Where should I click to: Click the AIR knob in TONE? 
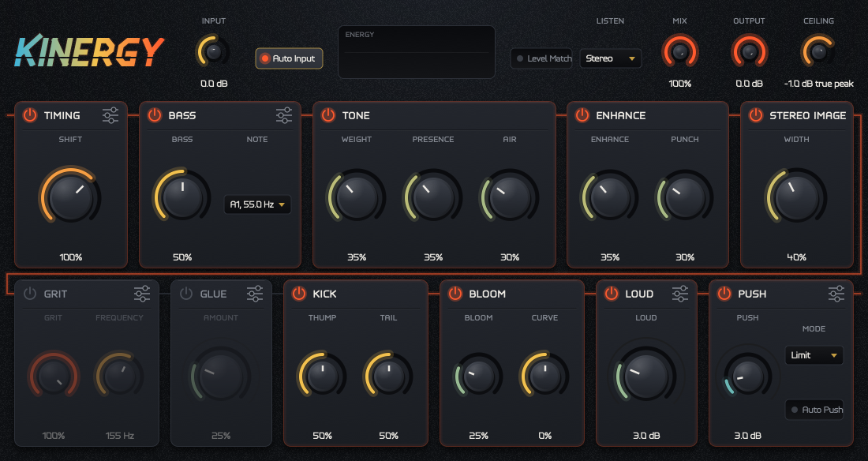pyautogui.click(x=509, y=197)
